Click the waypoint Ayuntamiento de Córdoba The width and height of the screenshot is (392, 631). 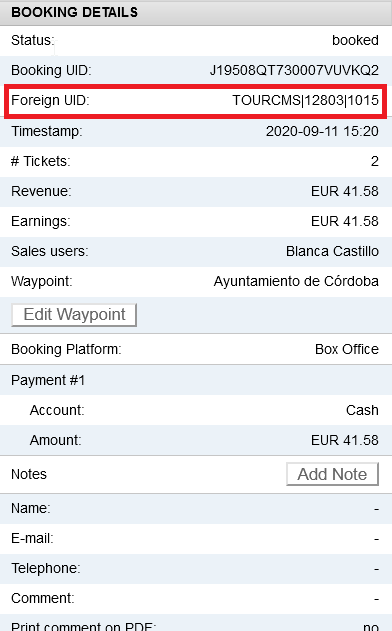coord(296,281)
